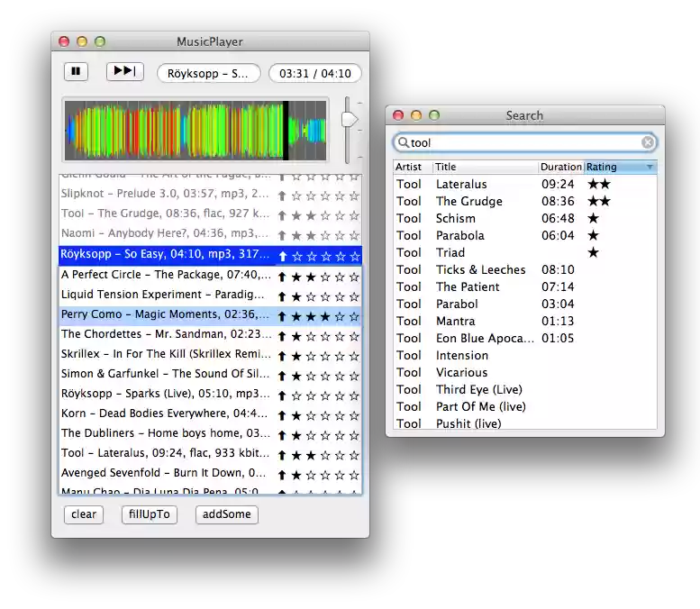Click the magnifier icon in search field
The width and height of the screenshot is (700, 609).
403,142
